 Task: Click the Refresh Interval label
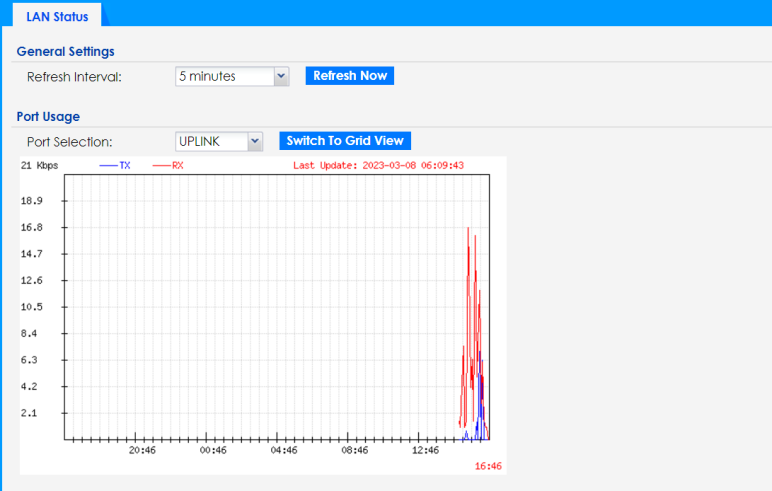pos(74,77)
